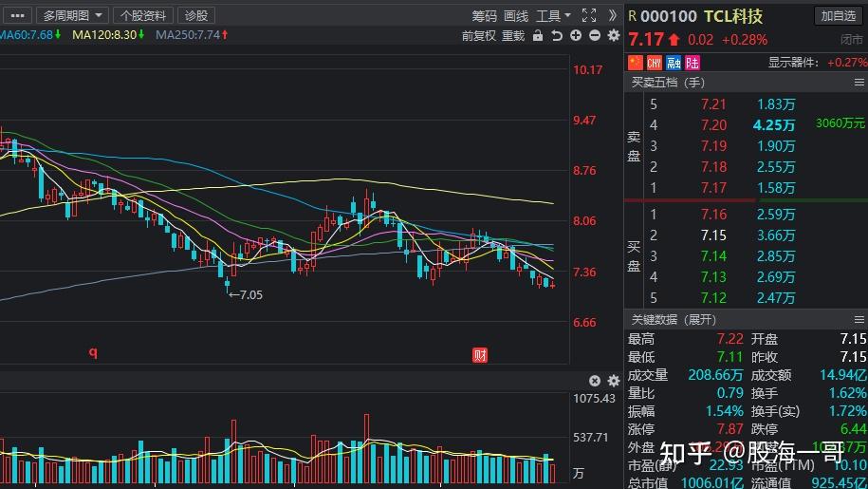Expand the 关键数据 (展开) section
Screen dimensions: 868x489
click(x=674, y=320)
